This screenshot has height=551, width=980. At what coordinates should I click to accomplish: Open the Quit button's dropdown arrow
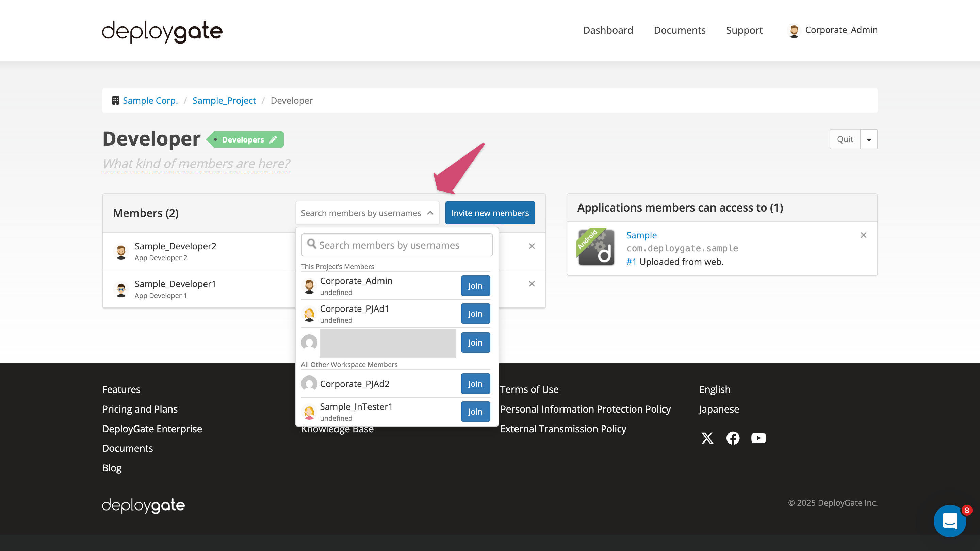point(869,139)
